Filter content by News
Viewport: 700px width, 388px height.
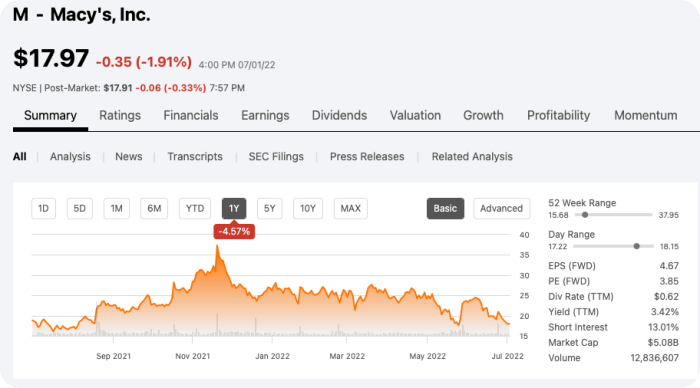pos(129,157)
